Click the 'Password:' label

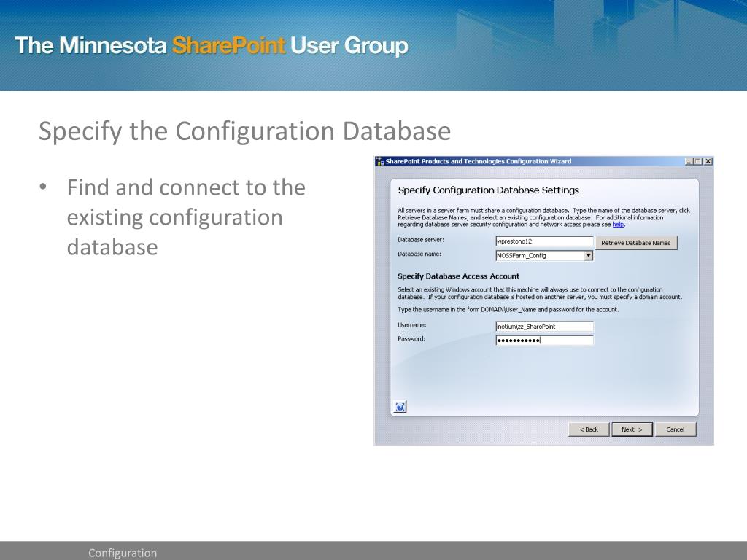coord(411,338)
